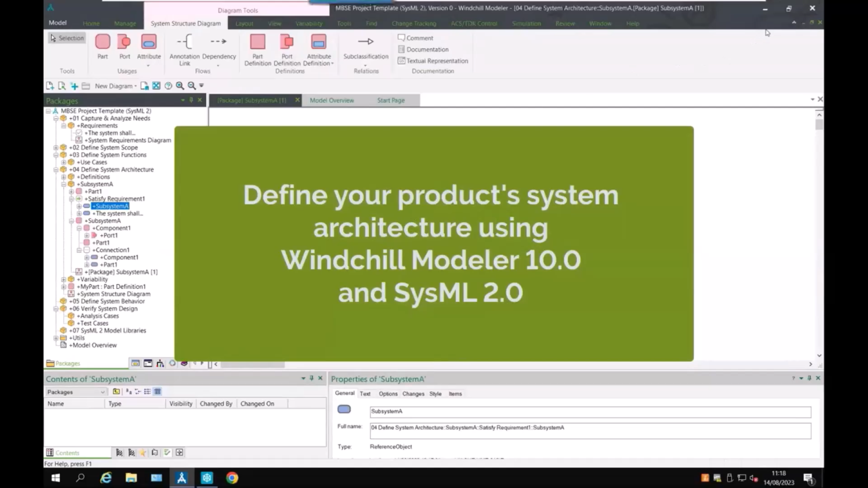Open the Style properties tab
Screen dimensions: 868x488
(x=435, y=394)
